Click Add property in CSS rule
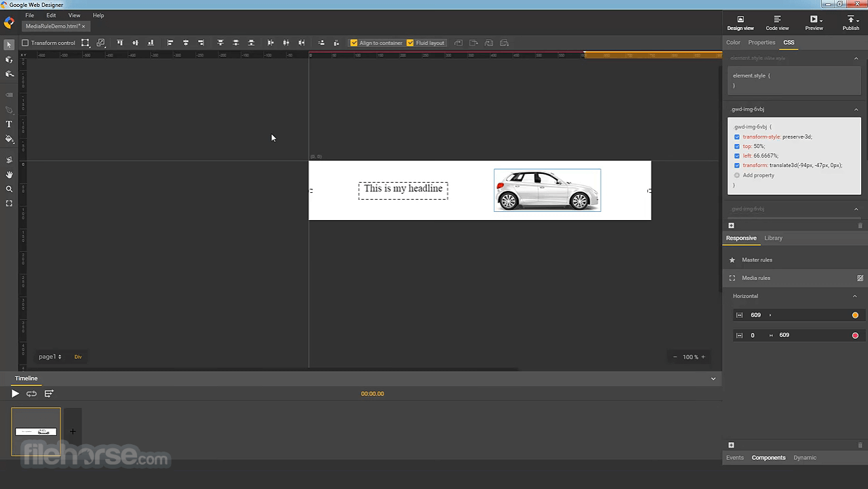868x489 pixels. point(758,175)
